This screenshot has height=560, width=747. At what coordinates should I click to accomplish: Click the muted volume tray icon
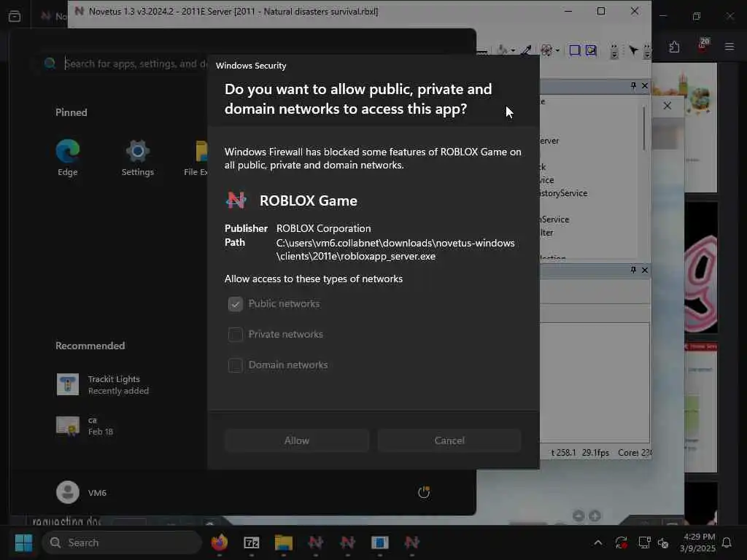pos(662,542)
